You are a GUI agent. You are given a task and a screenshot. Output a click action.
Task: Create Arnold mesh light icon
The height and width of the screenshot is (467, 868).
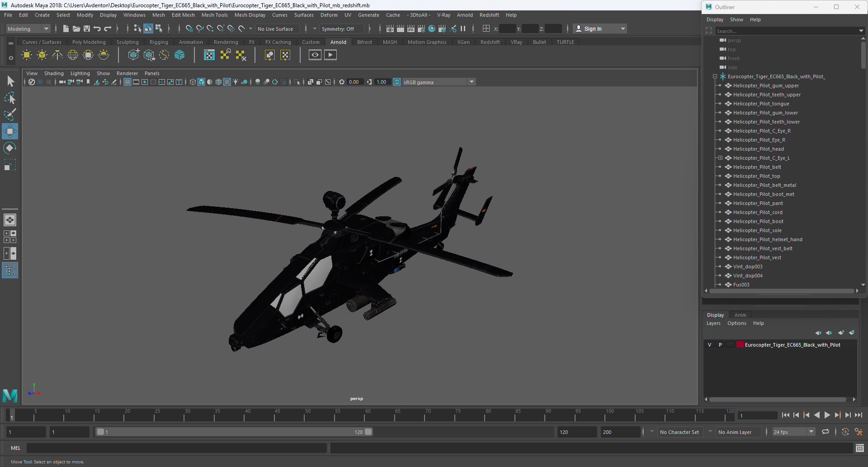(42, 55)
